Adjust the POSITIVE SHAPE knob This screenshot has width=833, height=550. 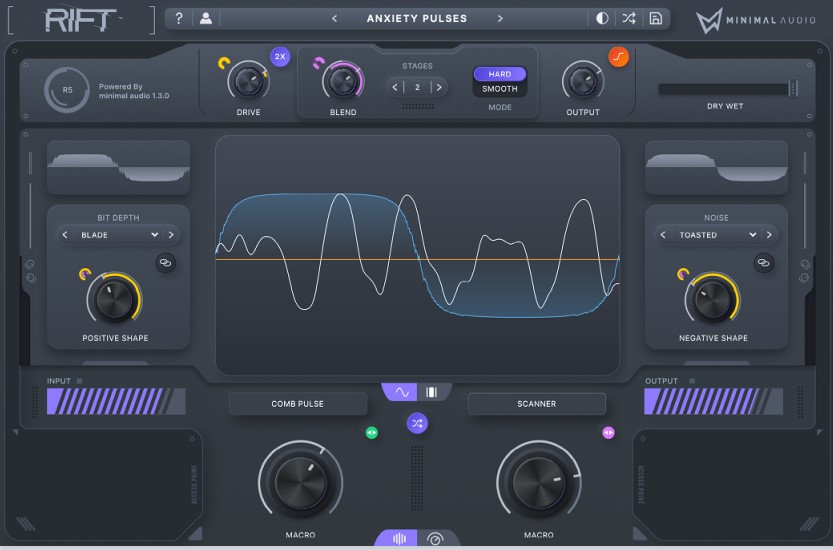114,299
